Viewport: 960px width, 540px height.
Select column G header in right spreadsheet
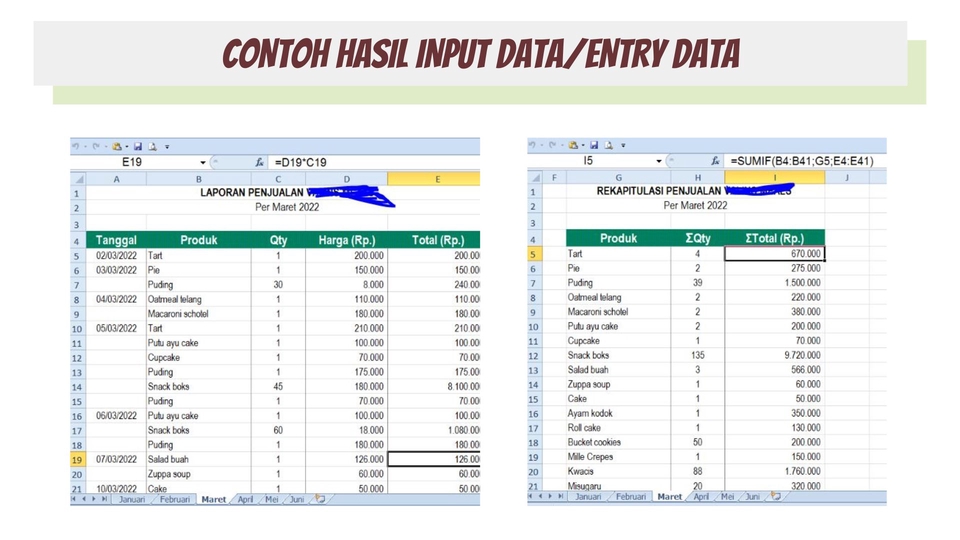(x=618, y=178)
